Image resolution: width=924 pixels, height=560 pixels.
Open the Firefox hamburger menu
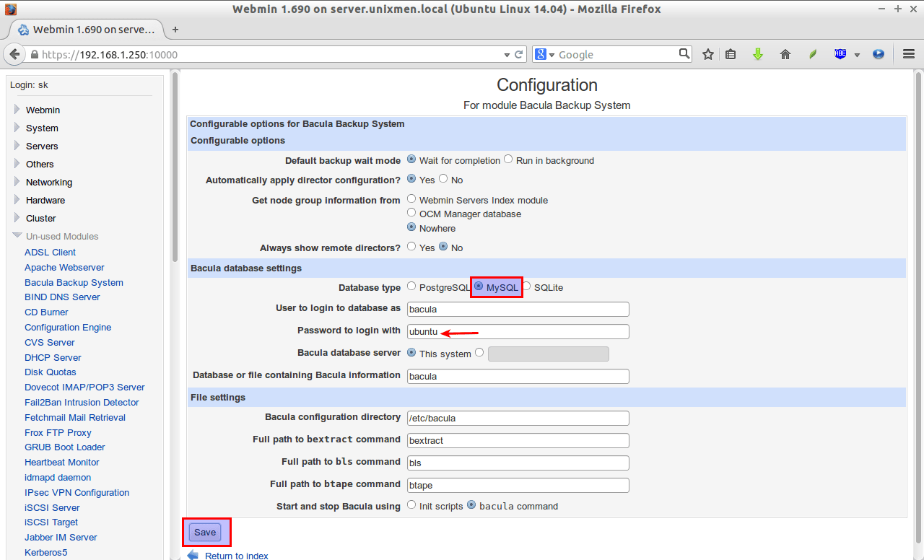[x=909, y=54]
